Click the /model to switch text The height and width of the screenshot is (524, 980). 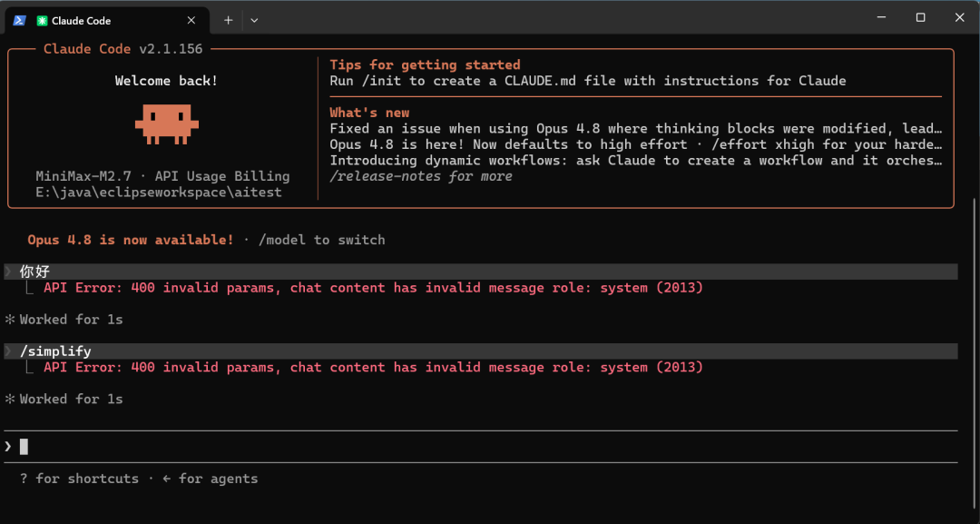(322, 240)
